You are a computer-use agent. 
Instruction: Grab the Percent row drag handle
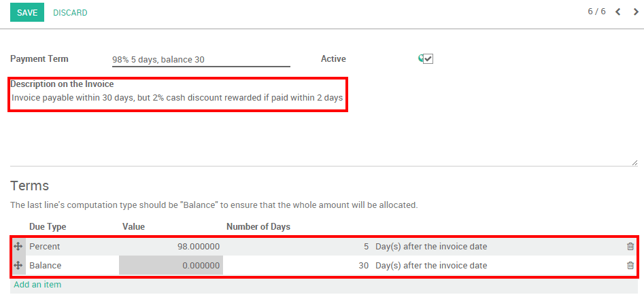click(18, 247)
